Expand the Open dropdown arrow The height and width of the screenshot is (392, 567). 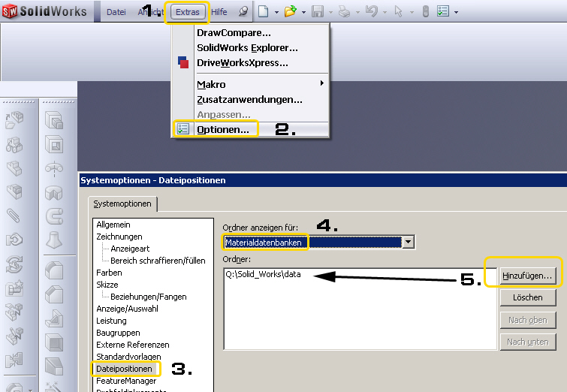[x=303, y=12]
